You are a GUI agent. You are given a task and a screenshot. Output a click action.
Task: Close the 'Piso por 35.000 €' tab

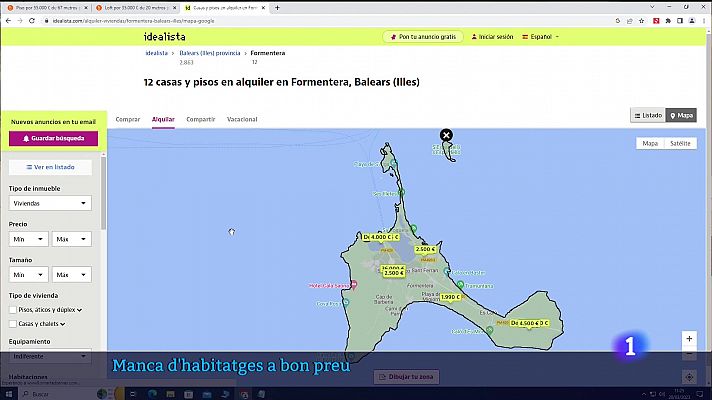click(86, 8)
